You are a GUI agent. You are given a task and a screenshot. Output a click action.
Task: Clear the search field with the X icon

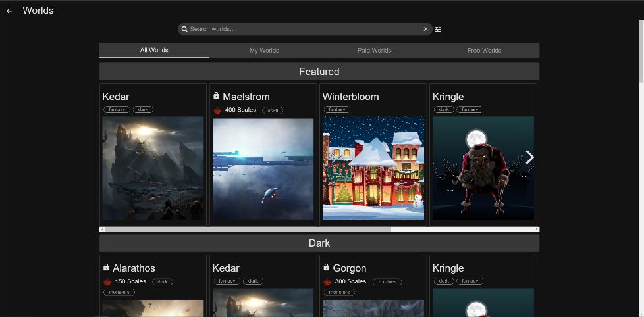coord(425,29)
